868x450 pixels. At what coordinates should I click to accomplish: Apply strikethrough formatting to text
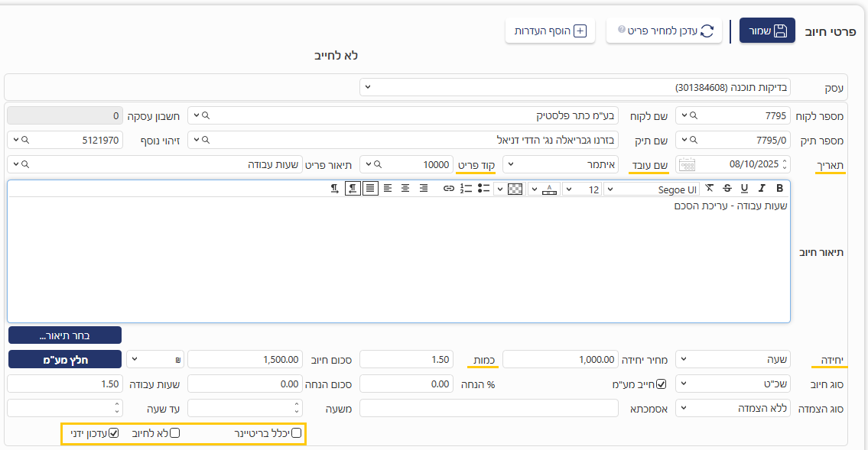click(x=727, y=189)
